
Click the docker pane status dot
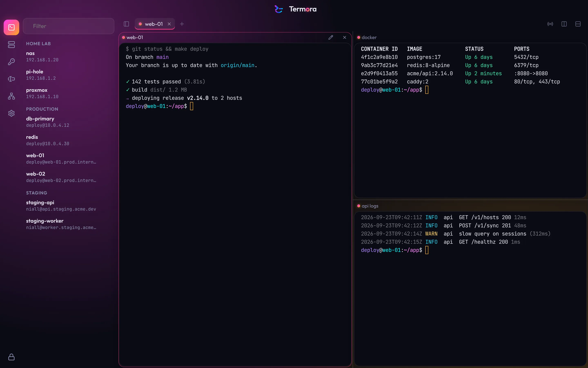[359, 37]
